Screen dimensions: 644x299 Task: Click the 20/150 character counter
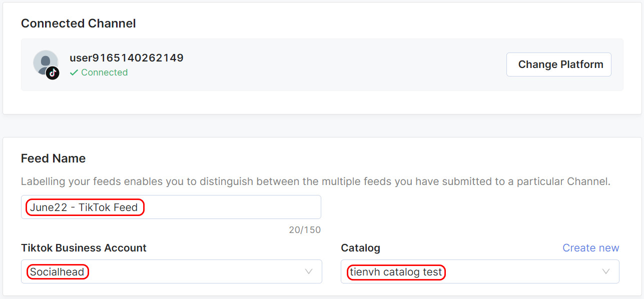coord(305,230)
